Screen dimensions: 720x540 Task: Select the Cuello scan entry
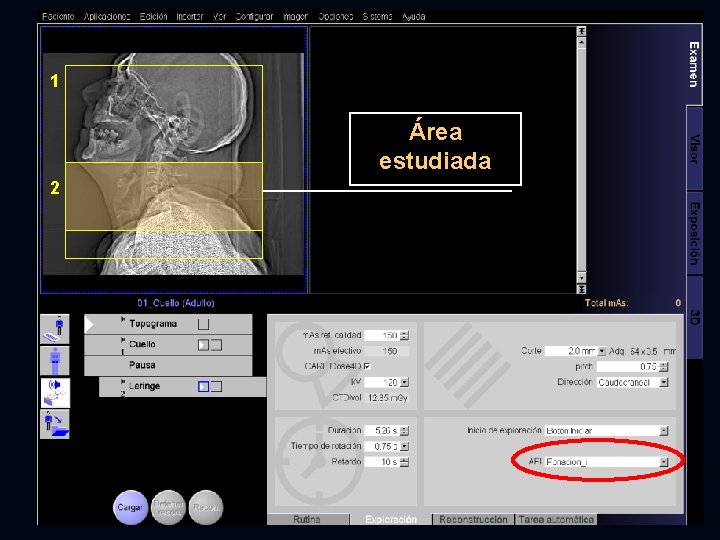point(168,345)
